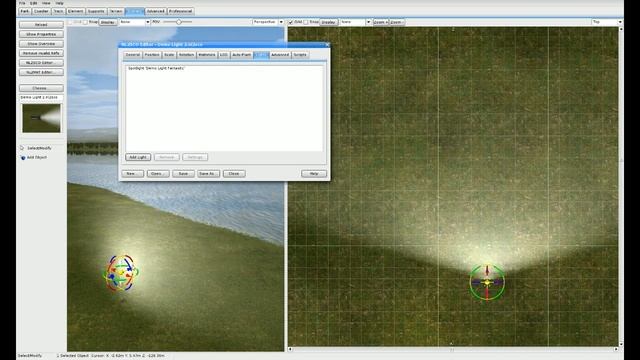Open Scale tab in NL2SCO Editor
This screenshot has width=640, height=360.
tap(169, 55)
